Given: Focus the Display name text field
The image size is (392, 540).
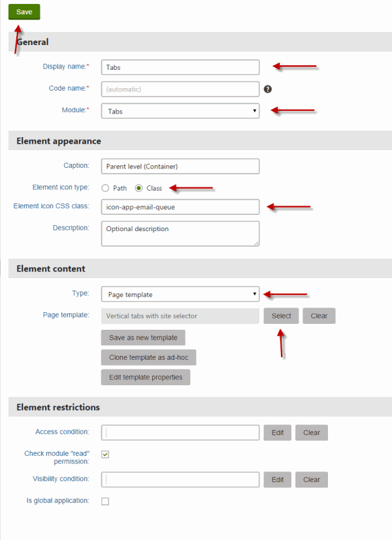Looking at the screenshot, I should 180,67.
